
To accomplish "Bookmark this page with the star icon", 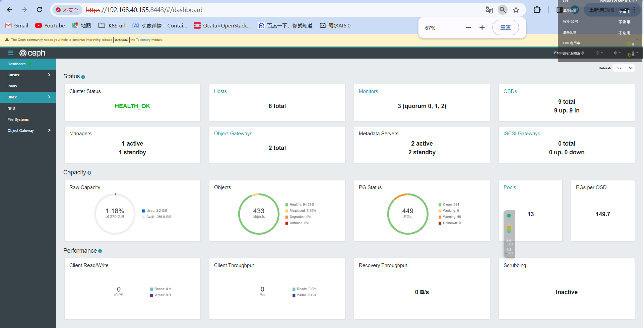I will pyautogui.click(x=516, y=10).
